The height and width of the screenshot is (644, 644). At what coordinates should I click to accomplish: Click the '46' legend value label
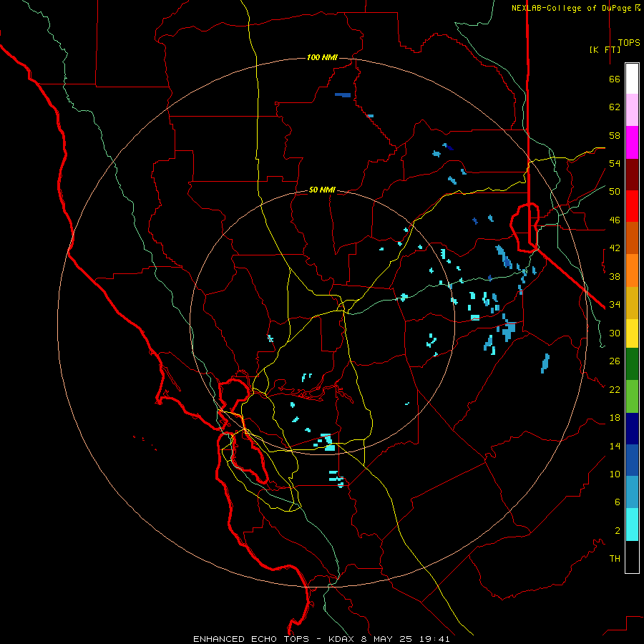pos(615,220)
